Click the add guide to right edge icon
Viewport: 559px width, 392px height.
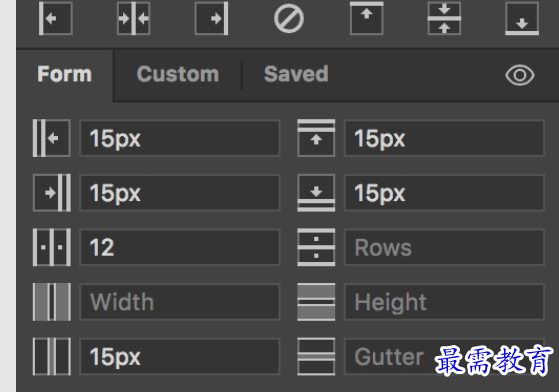coord(211,19)
